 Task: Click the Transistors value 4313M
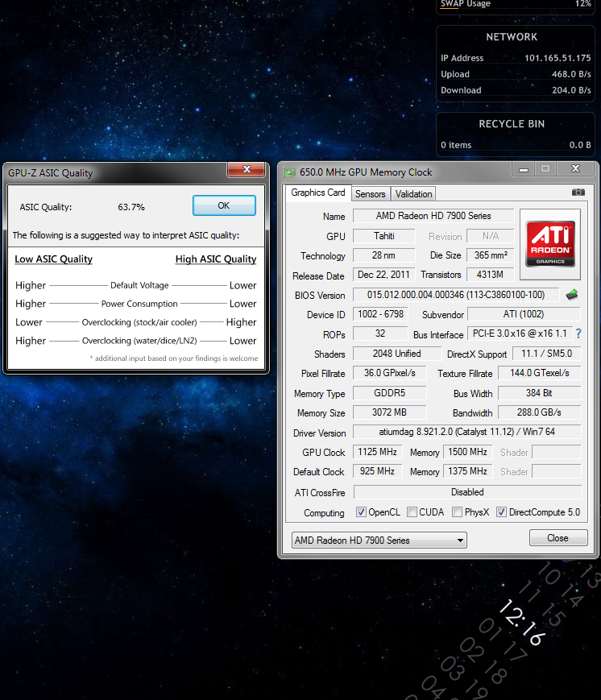[x=491, y=275]
